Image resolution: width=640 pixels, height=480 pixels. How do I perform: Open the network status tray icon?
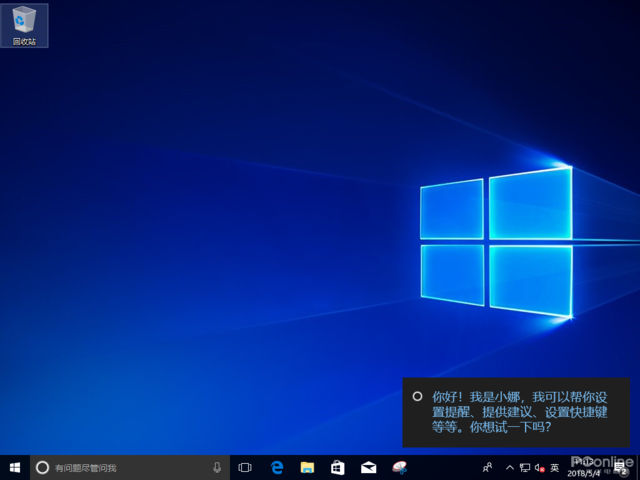525,468
